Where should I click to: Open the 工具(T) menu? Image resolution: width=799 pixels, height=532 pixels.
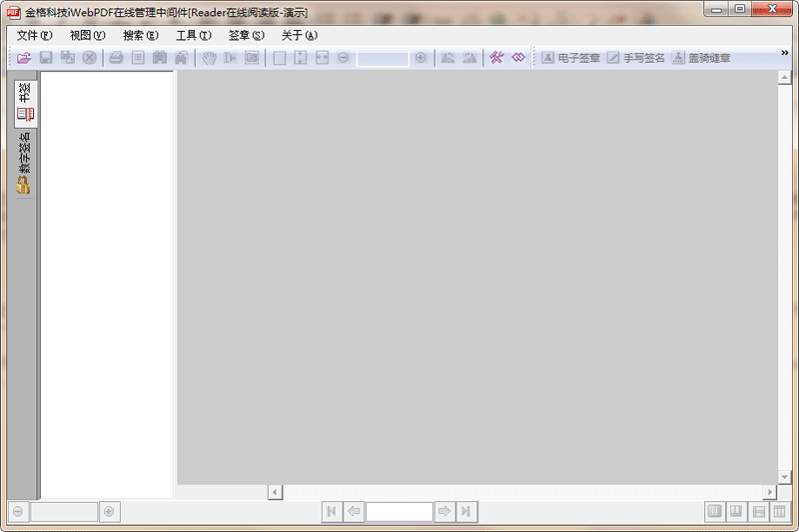click(194, 35)
